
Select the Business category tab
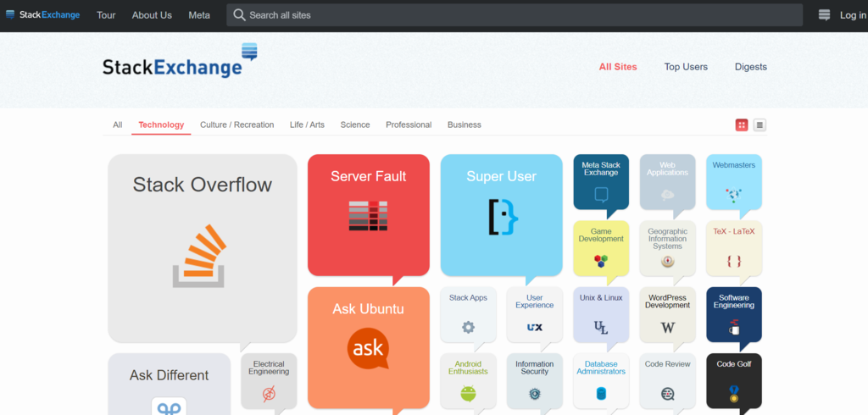tap(465, 125)
